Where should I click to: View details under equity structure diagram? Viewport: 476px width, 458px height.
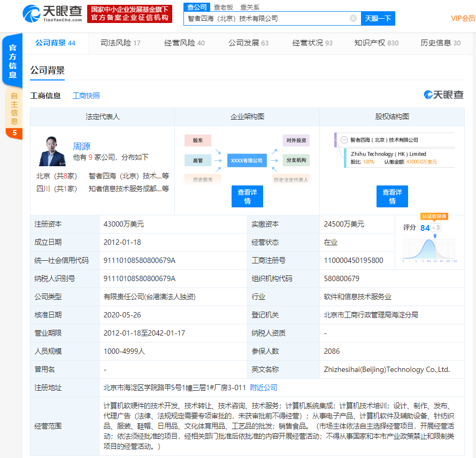click(x=392, y=196)
